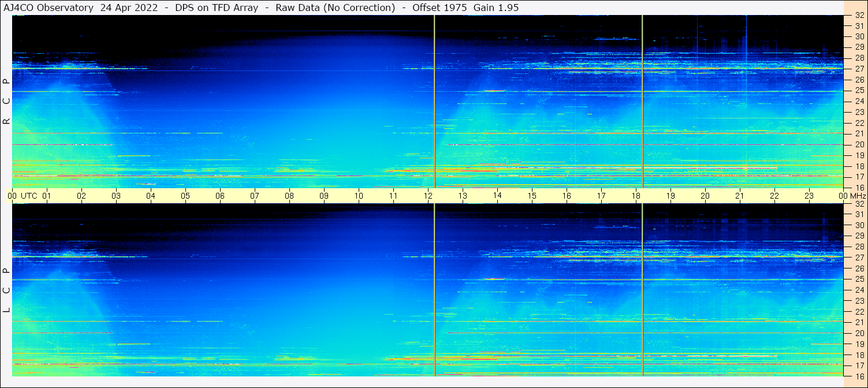Click the 29 MHz label of LCP panel

point(859,236)
